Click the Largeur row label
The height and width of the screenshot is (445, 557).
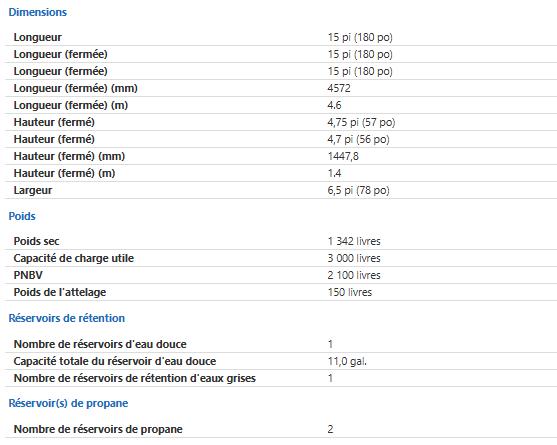click(33, 190)
